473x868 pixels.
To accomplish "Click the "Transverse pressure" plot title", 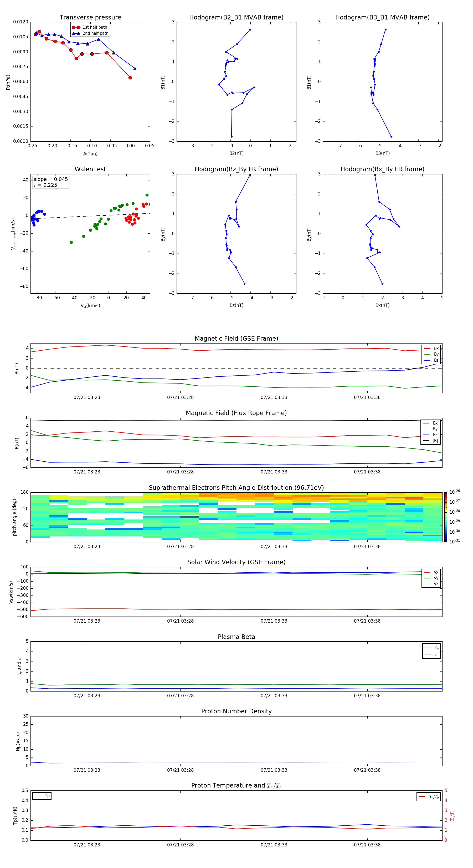I will (x=90, y=17).
